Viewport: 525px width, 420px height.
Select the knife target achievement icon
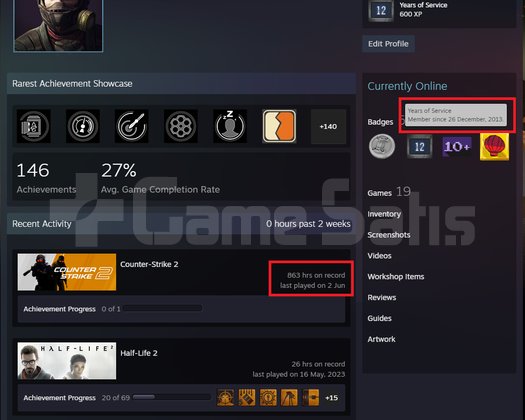tap(132, 126)
